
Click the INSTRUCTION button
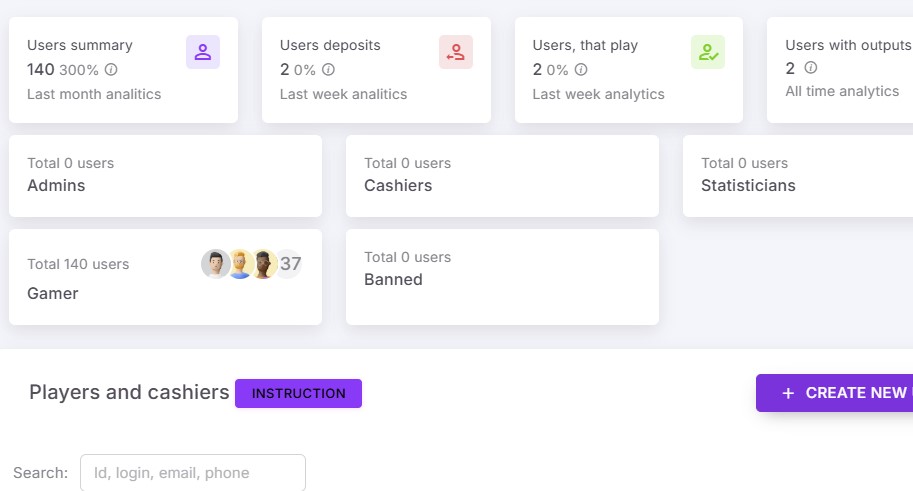(298, 394)
